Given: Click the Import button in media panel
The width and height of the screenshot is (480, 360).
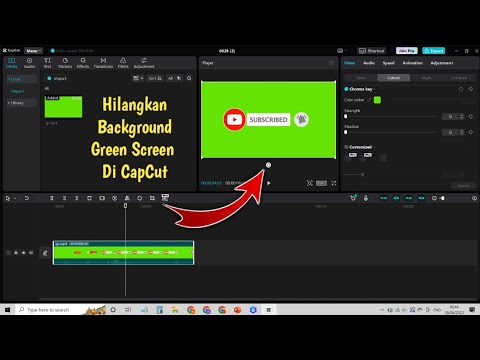Looking at the screenshot, I should [57, 78].
